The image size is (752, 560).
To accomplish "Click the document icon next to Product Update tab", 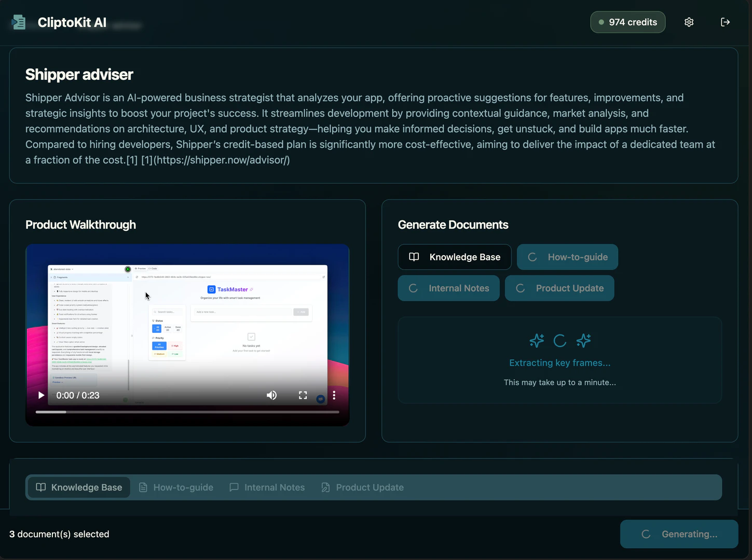I will coord(325,487).
